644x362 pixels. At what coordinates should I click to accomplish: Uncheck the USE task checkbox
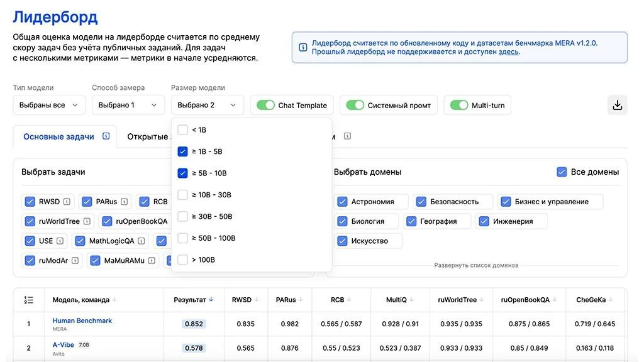pyautogui.click(x=30, y=241)
